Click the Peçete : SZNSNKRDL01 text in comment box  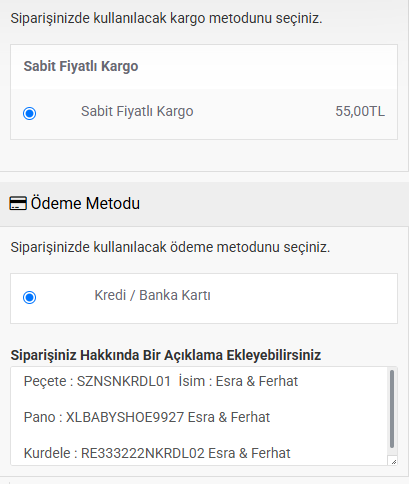click(x=97, y=381)
